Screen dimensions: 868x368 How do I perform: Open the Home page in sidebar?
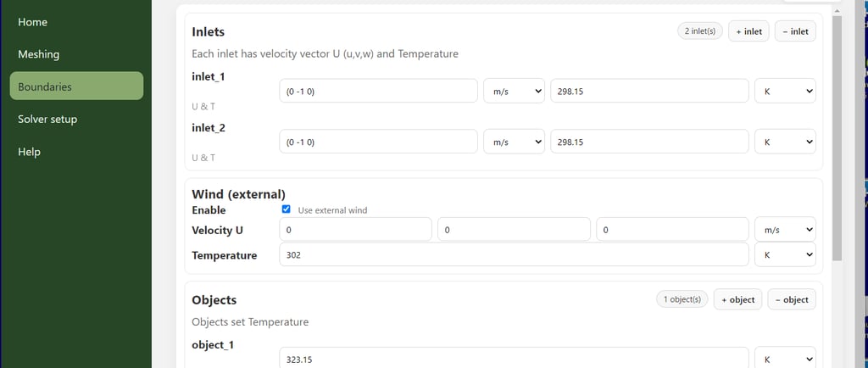(33, 22)
